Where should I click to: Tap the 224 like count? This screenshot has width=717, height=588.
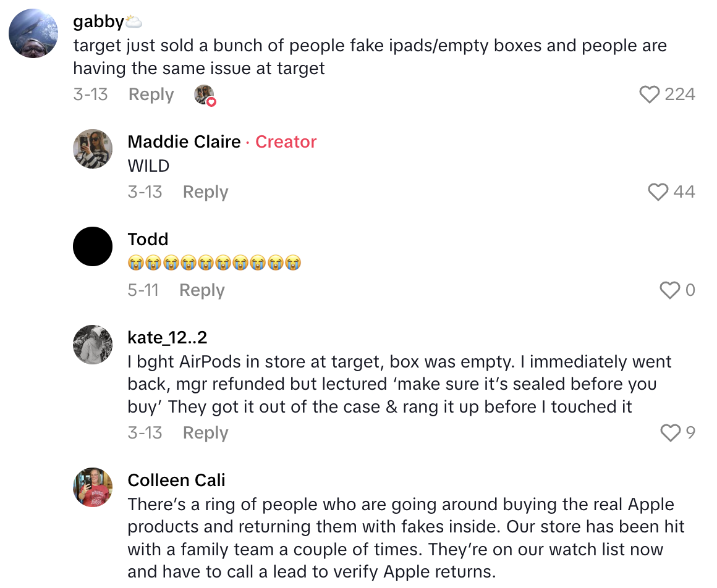click(680, 94)
